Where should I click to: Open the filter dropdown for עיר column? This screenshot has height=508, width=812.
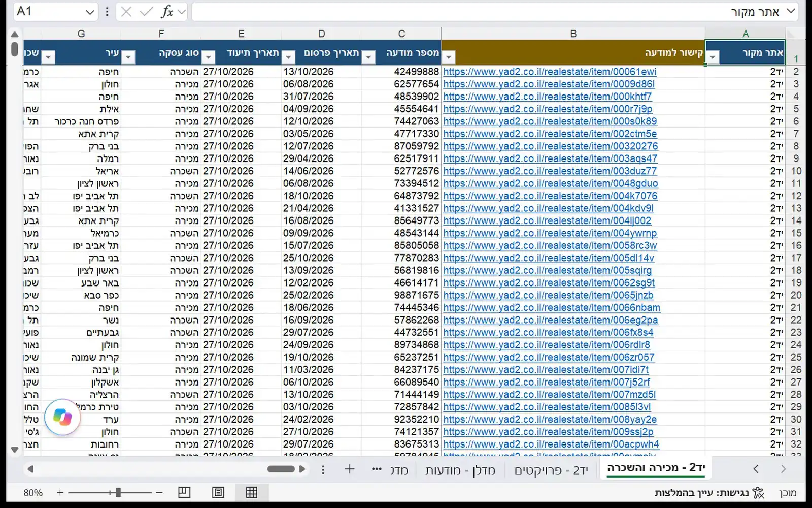(48, 57)
